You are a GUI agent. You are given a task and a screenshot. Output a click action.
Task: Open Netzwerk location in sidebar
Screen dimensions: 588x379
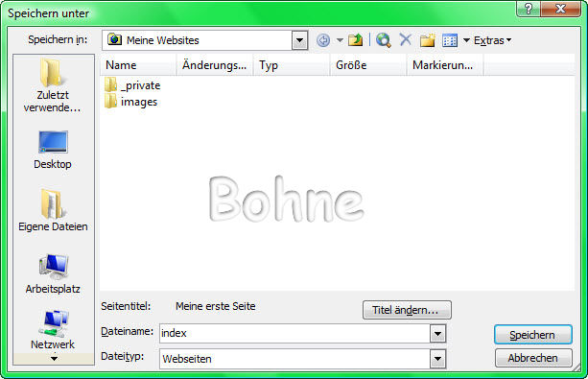[x=53, y=330]
